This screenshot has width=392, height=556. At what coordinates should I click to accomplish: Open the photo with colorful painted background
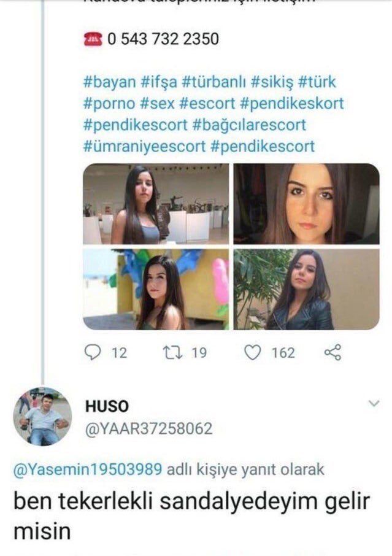[156, 289]
